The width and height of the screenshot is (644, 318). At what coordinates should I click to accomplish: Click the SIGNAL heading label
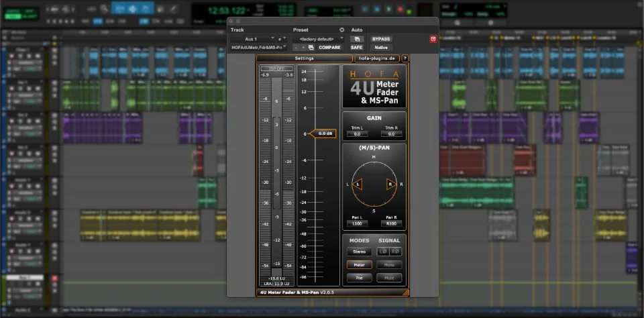(389, 240)
